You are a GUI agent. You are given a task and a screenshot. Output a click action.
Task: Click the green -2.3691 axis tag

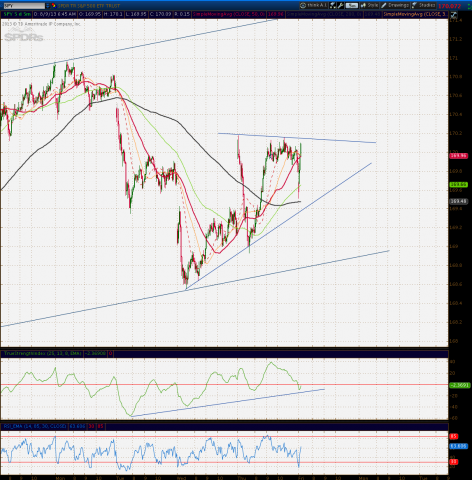pyautogui.click(x=460, y=385)
